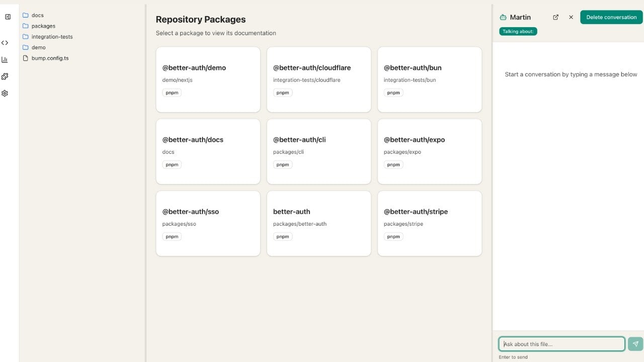The height and width of the screenshot is (362, 644).
Task: Expand the demo folder
Action: coord(38,47)
